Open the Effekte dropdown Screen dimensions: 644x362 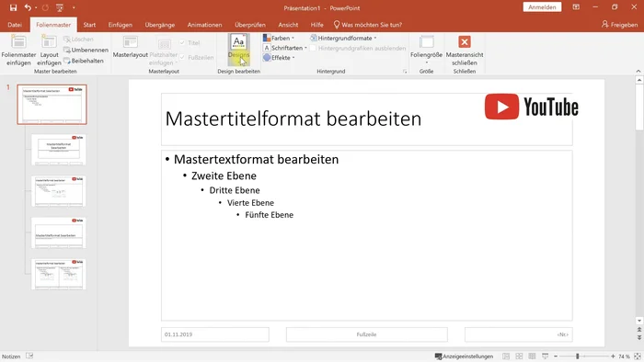[x=279, y=58]
